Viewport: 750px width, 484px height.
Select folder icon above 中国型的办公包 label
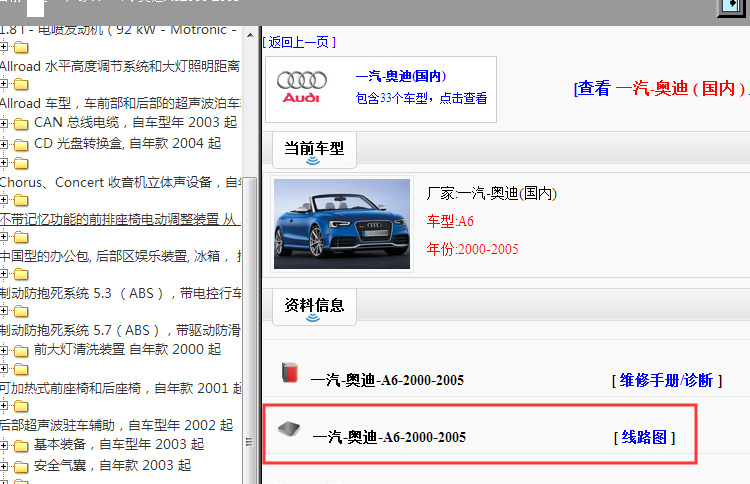tap(21, 237)
